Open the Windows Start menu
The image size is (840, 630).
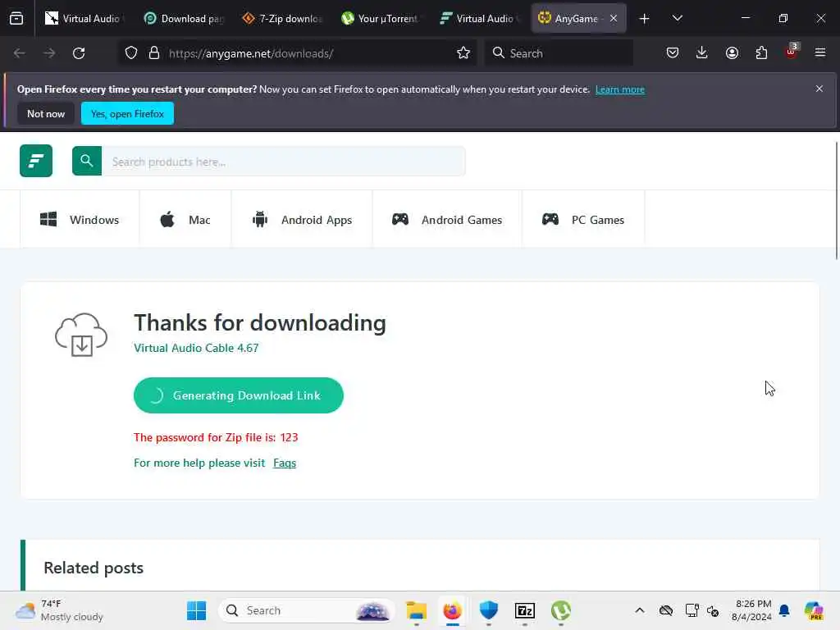pos(197,610)
